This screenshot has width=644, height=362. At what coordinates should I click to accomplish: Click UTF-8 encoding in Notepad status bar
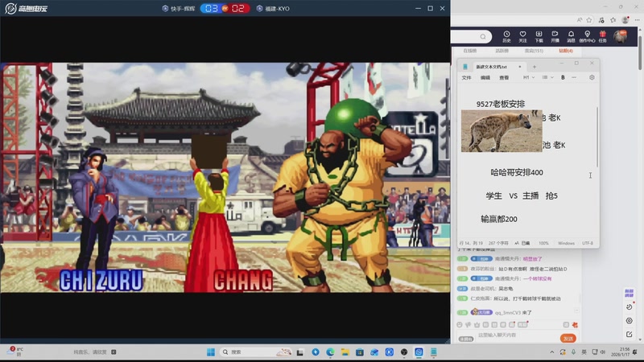tap(588, 244)
